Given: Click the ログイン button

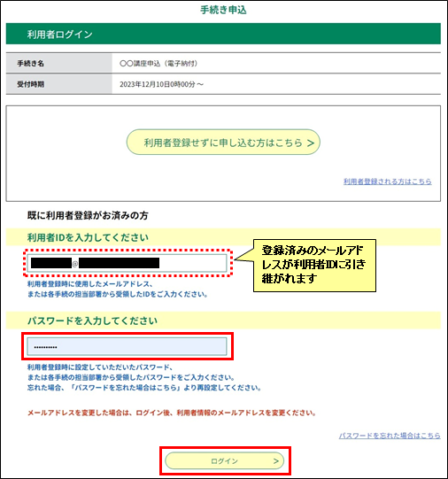Looking at the screenshot, I should (225, 461).
